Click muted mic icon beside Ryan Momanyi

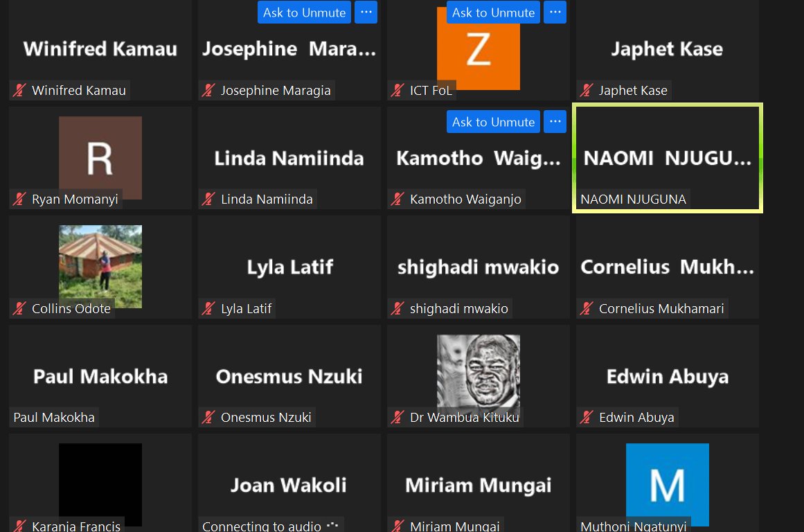[20, 199]
